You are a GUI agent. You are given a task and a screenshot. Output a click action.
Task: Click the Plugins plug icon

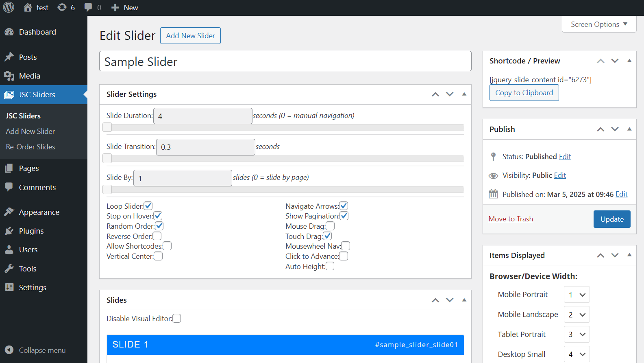click(9, 231)
